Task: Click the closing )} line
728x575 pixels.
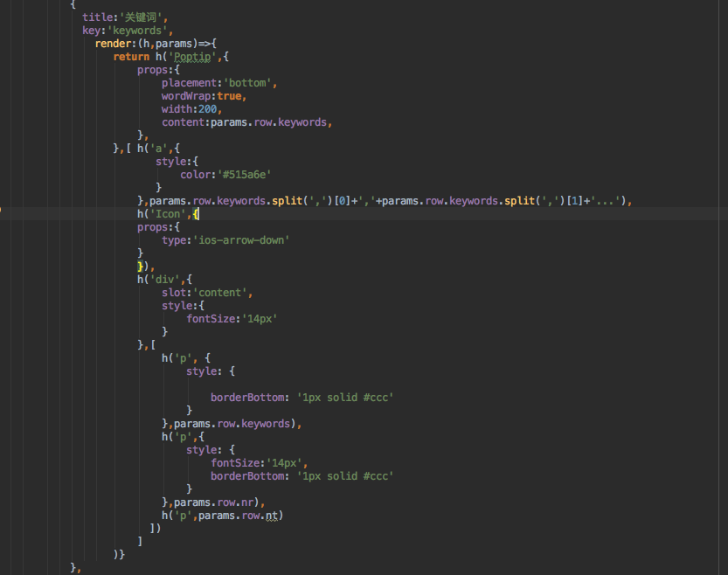Action: click(x=119, y=555)
